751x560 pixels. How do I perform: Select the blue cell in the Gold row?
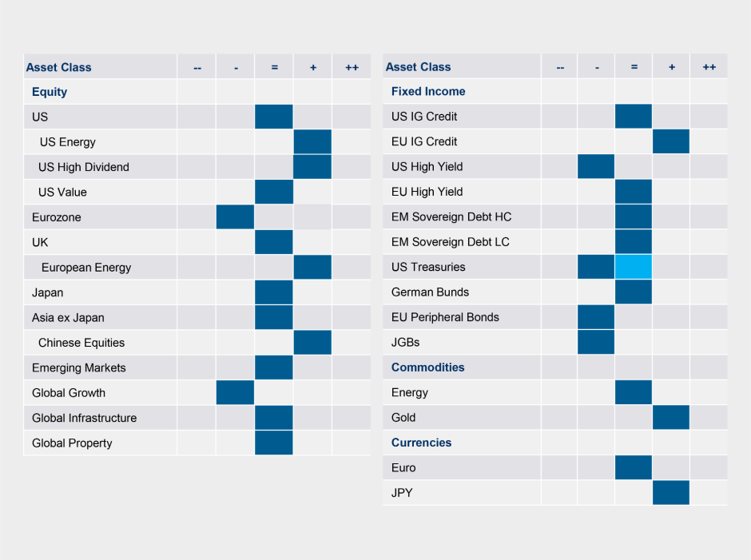pyautogui.click(x=671, y=417)
